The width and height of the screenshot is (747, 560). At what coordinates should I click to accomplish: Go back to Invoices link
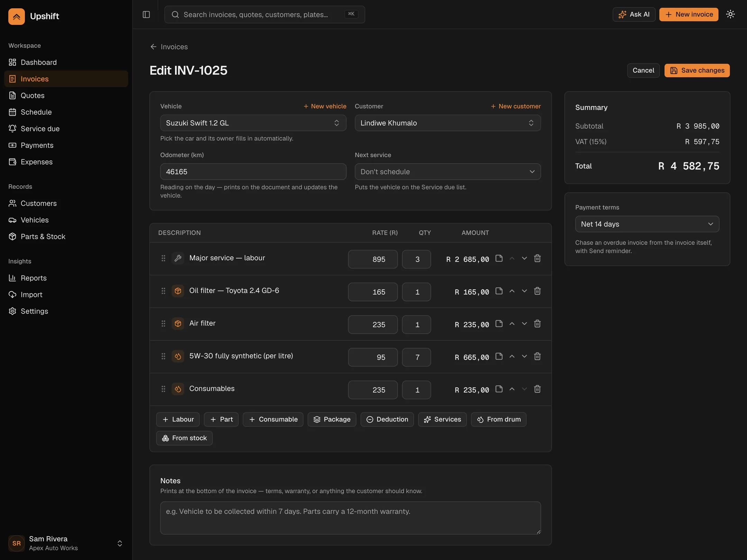click(x=169, y=47)
